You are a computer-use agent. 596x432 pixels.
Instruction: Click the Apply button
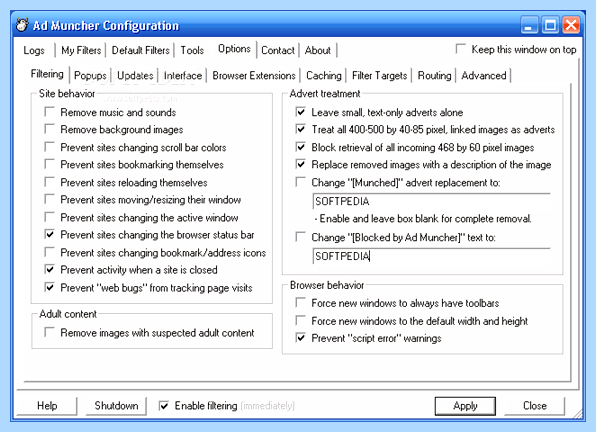coord(465,406)
